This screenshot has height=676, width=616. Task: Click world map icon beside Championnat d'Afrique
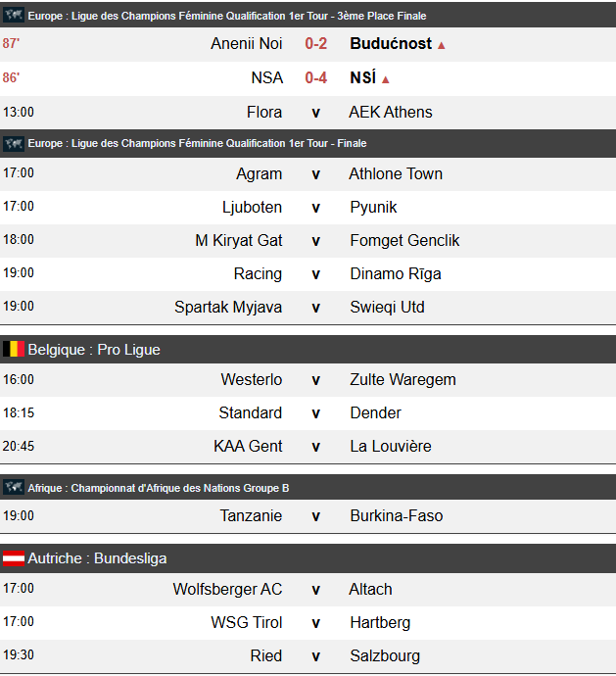point(14,488)
